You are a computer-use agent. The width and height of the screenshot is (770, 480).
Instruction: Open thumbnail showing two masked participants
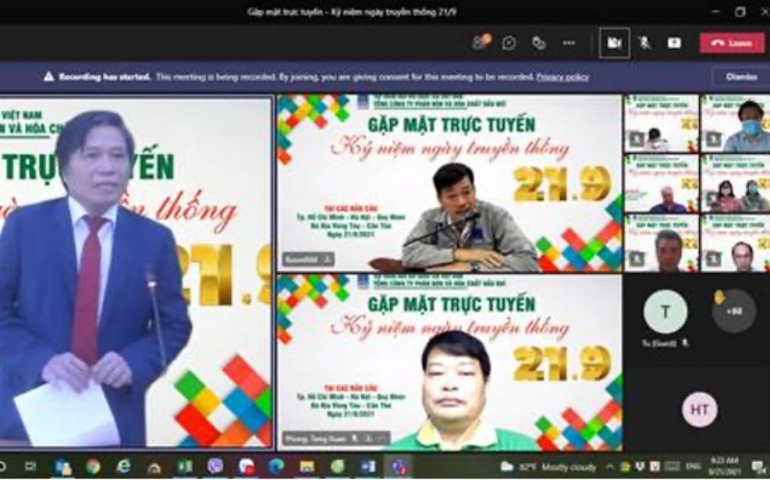(x=735, y=183)
